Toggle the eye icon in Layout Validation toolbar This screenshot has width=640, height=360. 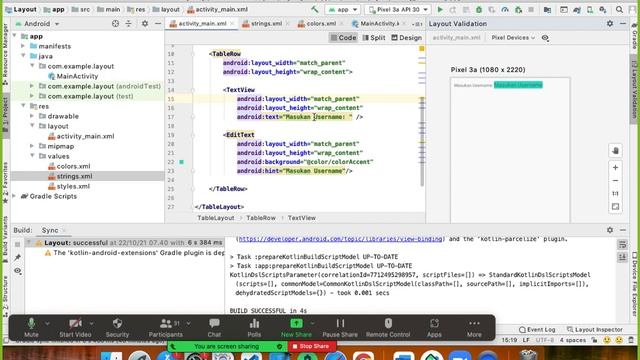545,38
